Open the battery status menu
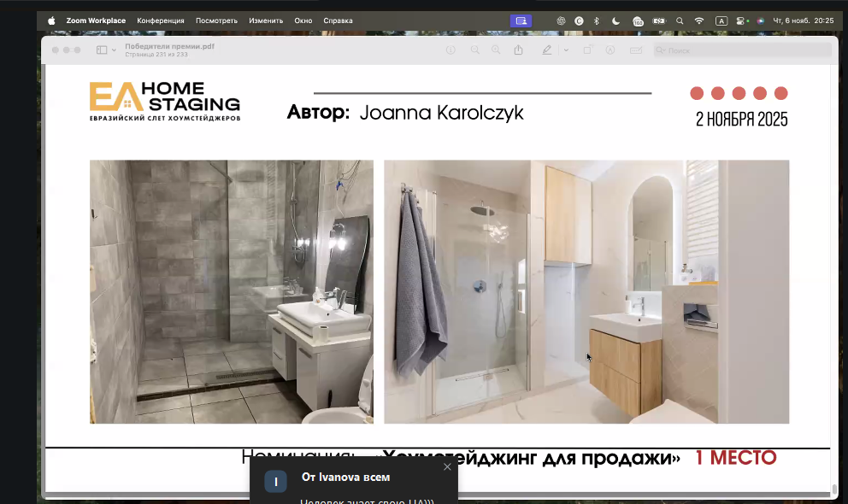Screen dimensions: 848x504 [x=659, y=21]
